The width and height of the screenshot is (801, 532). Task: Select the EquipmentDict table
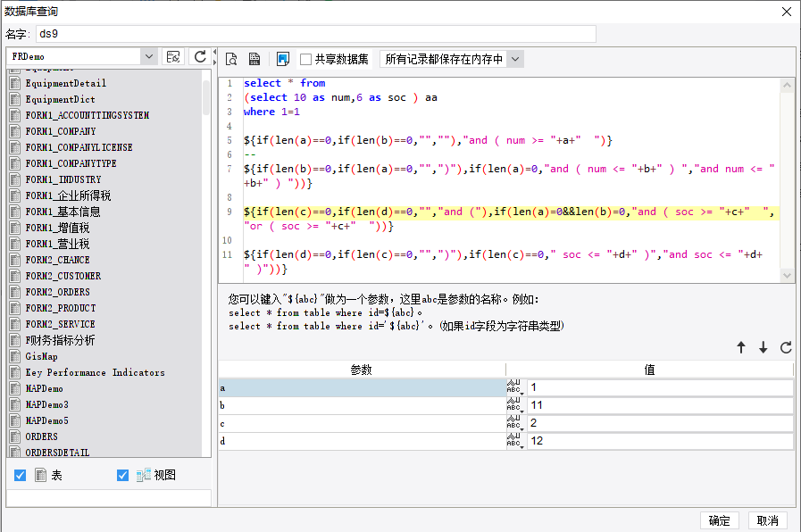pyautogui.click(x=61, y=100)
